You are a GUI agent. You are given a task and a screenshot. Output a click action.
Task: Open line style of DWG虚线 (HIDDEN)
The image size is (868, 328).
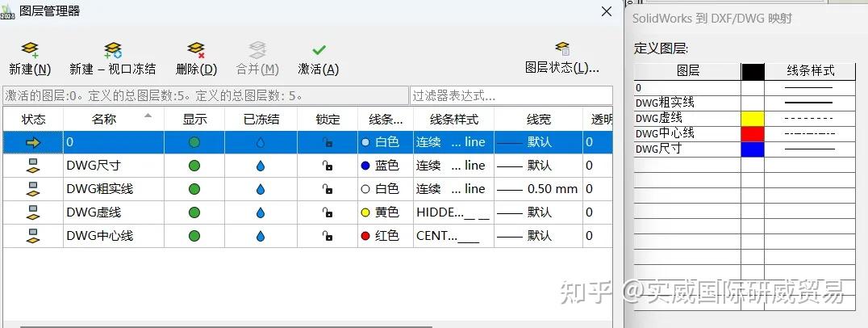pos(453,212)
